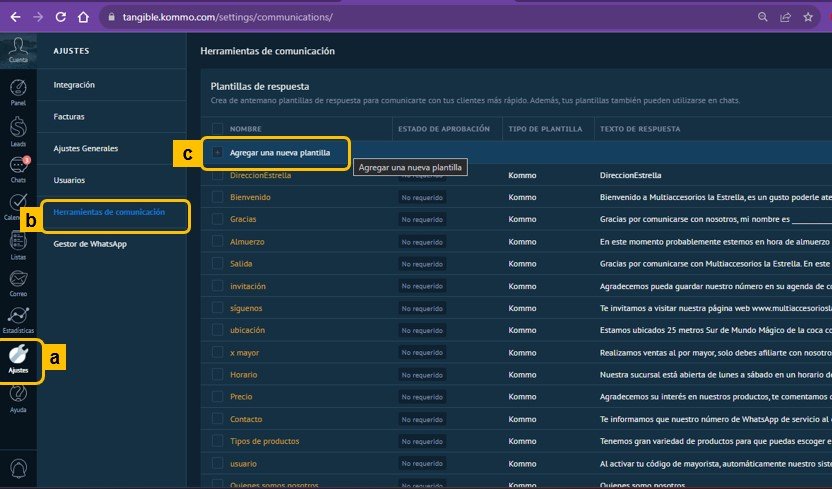Tick the Gracias template checkbox
The width and height of the screenshot is (832, 489).
[x=218, y=219]
